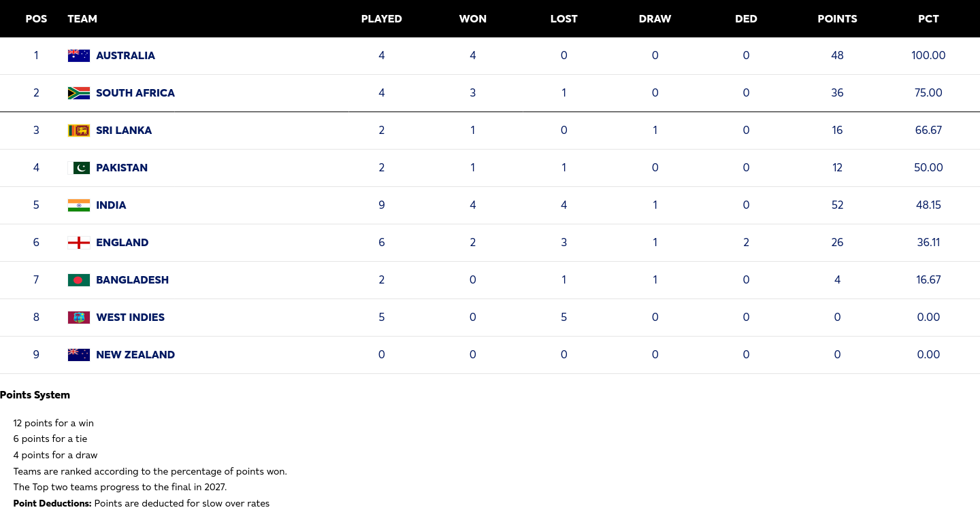Image resolution: width=980 pixels, height=512 pixels.
Task: Click the South Africa flag icon
Action: 79,93
